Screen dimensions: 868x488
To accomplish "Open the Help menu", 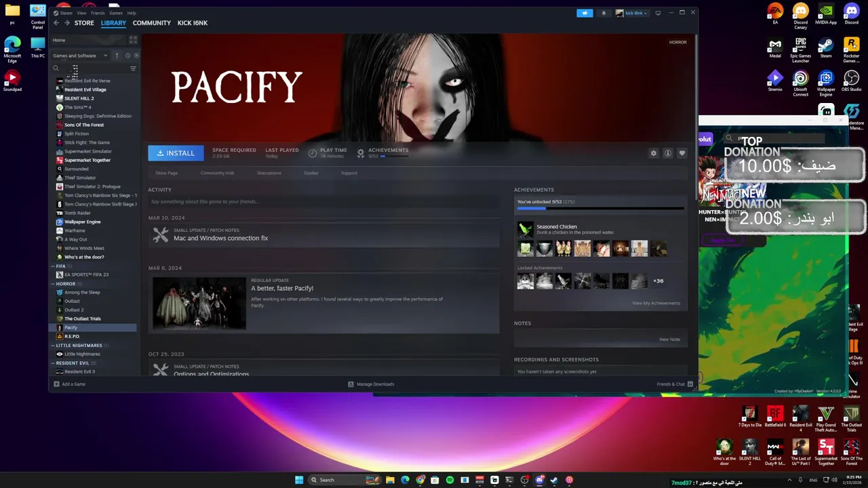I will tap(132, 13).
